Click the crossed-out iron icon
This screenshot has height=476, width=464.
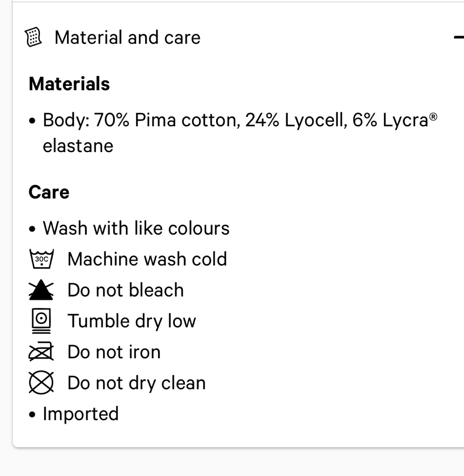41,351
